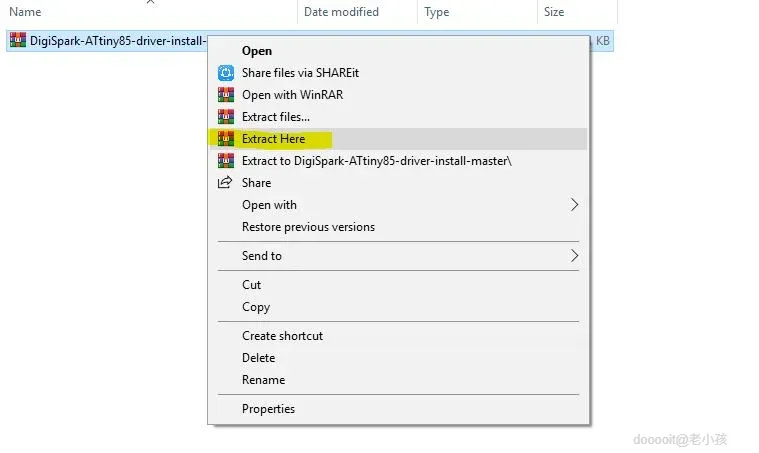Click WinRAR icon beside Extract to DigiSpark folder

[x=225, y=161]
